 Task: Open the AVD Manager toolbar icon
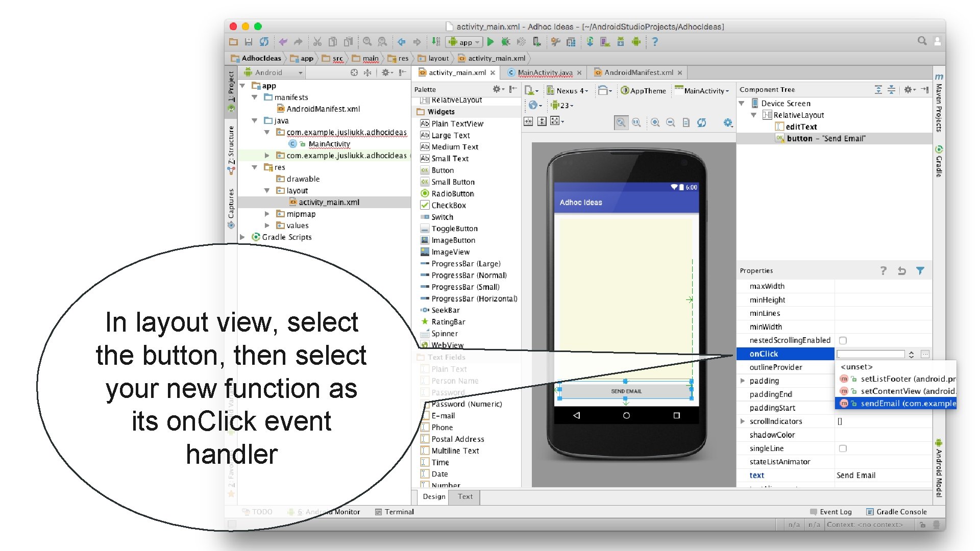pyautogui.click(x=605, y=42)
